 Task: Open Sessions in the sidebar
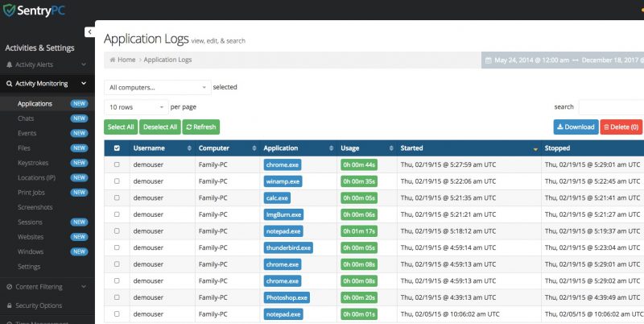[x=30, y=222]
